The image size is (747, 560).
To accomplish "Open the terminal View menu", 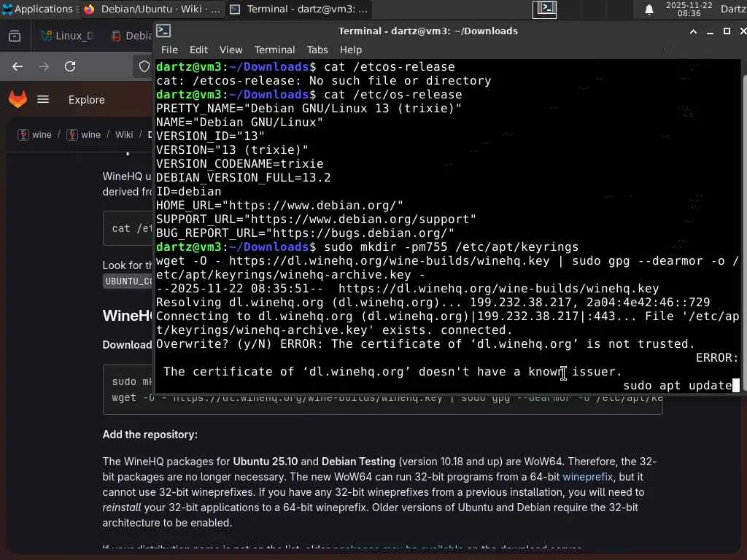I will point(231,50).
